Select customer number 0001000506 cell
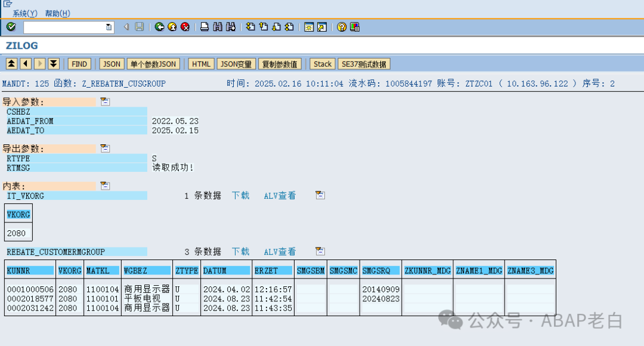The width and height of the screenshot is (644, 346). click(30, 289)
